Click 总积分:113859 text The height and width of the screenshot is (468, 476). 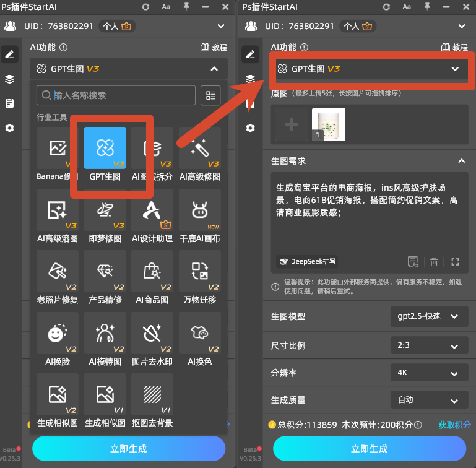pyautogui.click(x=307, y=425)
